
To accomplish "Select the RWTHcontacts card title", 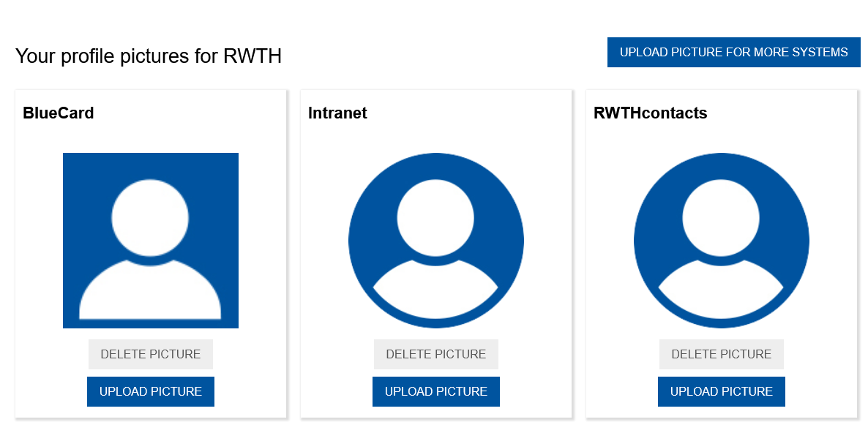I will pyautogui.click(x=650, y=113).
